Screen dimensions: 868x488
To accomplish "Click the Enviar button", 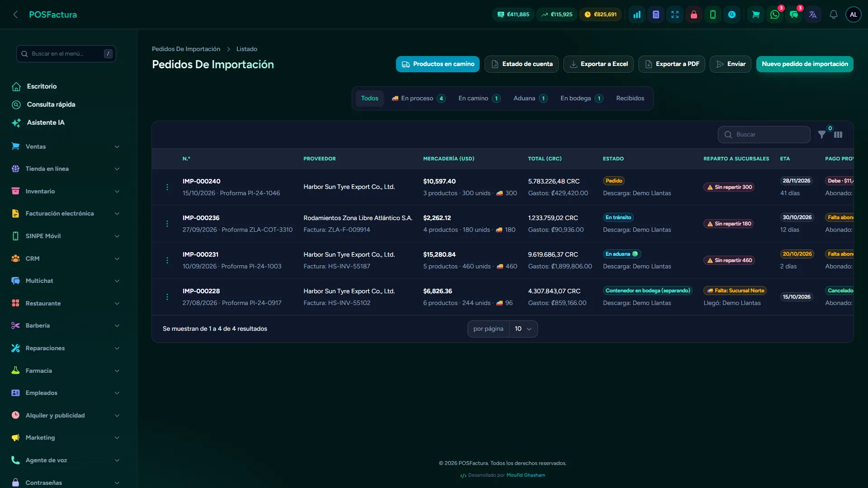I will [731, 64].
